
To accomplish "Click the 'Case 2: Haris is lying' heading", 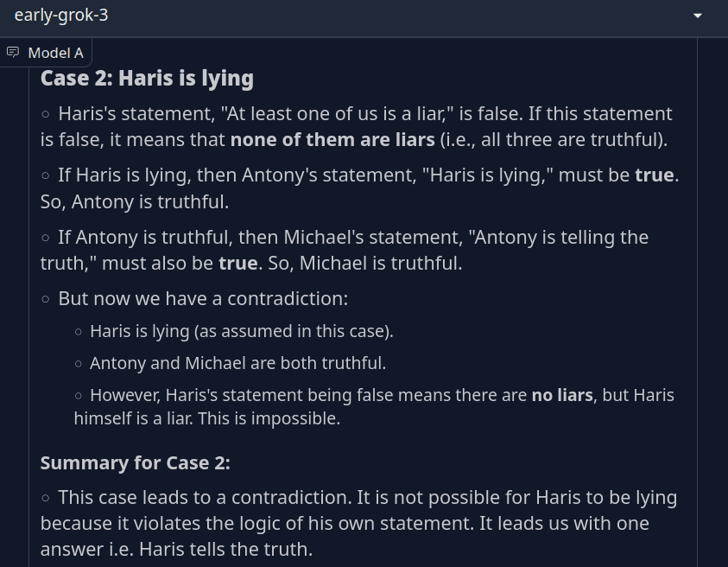I will coord(147,78).
